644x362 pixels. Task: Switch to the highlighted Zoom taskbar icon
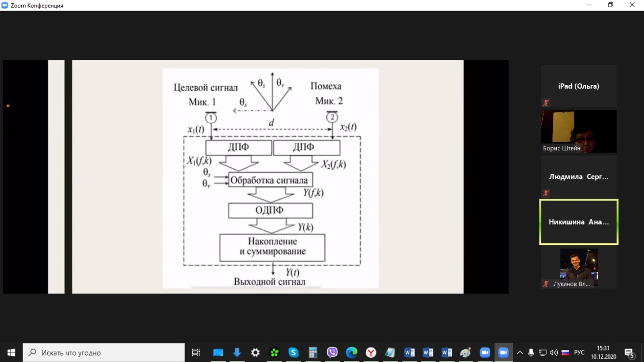coord(503,352)
